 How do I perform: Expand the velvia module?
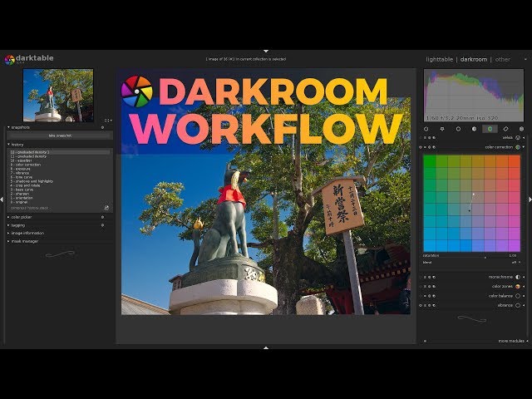click(x=524, y=138)
